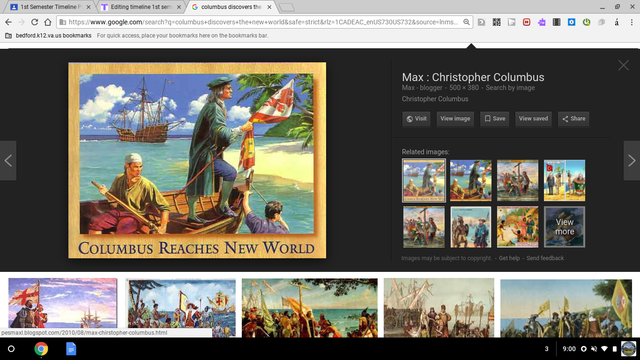
Task: Open the Chromebook launcher circle
Action: pyautogui.click(x=11, y=349)
